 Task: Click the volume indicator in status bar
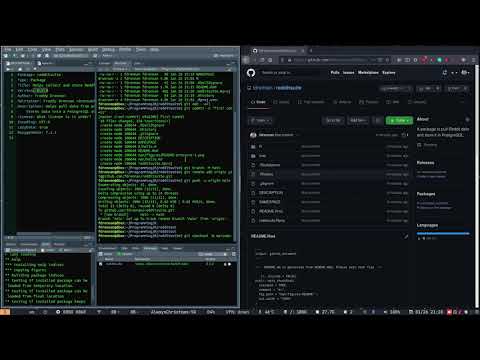[x=393, y=312]
